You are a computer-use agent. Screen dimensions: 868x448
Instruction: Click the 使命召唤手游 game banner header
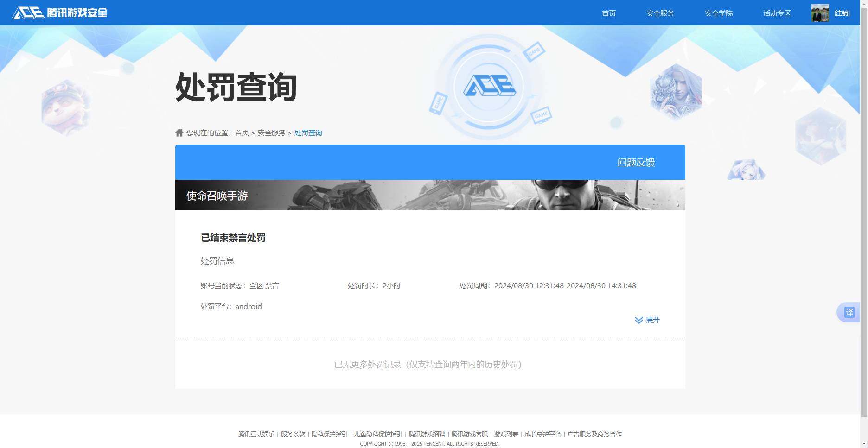[x=216, y=196]
